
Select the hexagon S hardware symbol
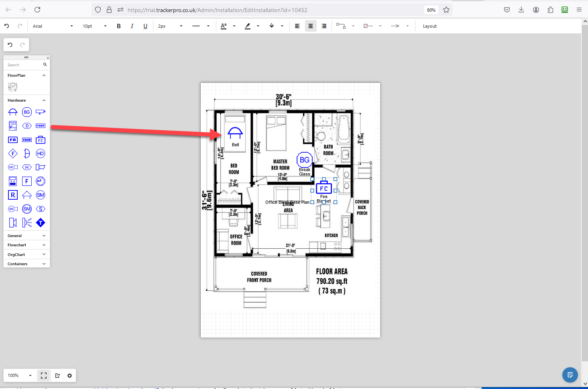(x=41, y=209)
